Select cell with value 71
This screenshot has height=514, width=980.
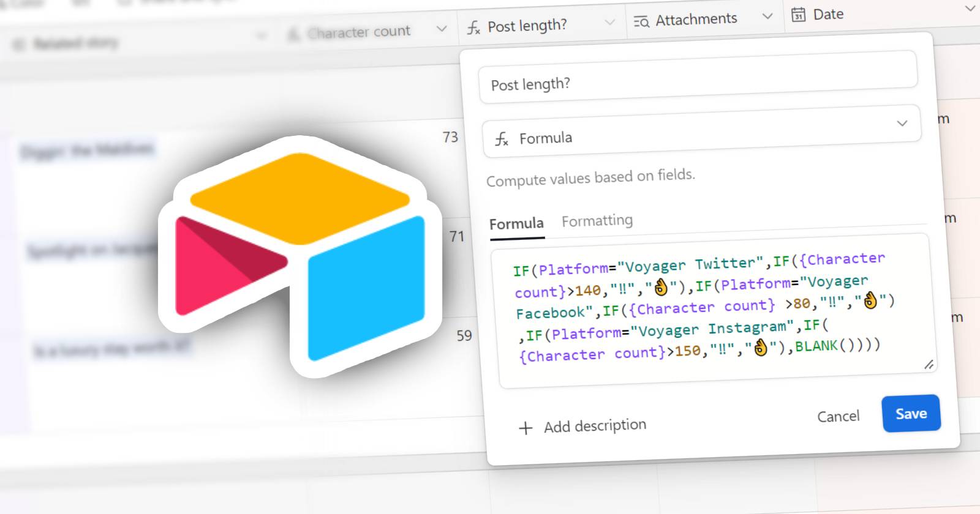(x=457, y=236)
